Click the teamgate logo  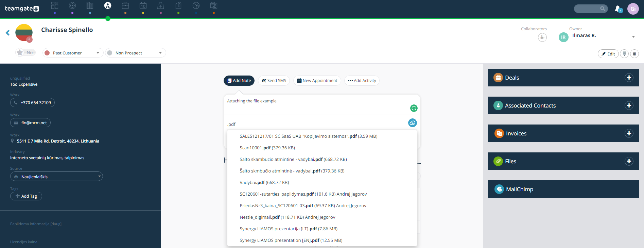22,9
